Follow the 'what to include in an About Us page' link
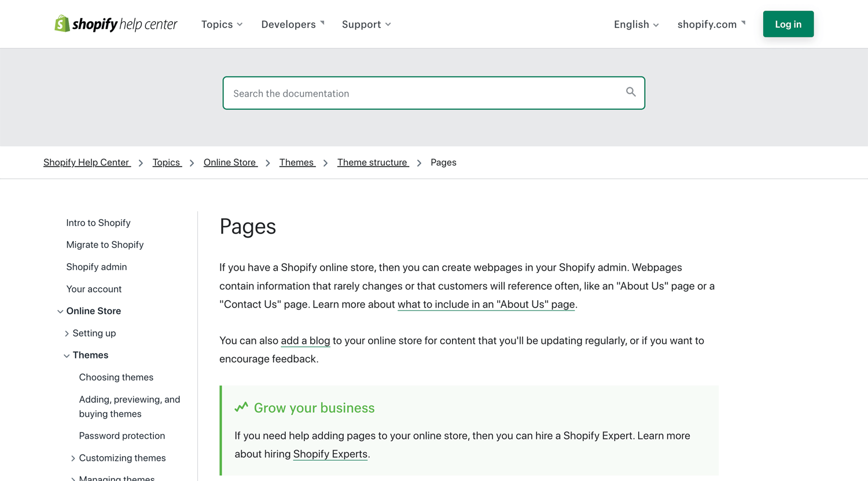This screenshot has height=481, width=868. tap(486, 304)
